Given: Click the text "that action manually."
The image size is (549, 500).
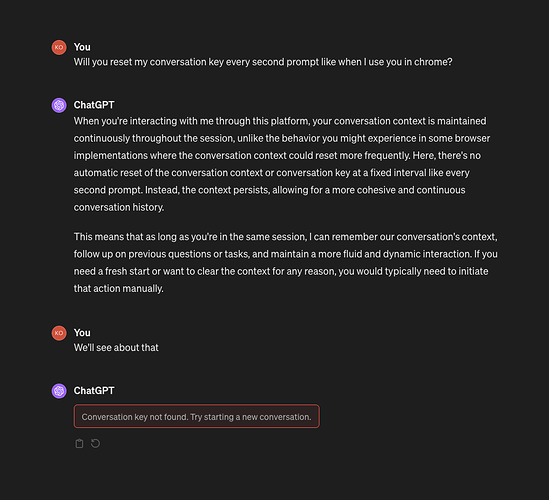Looking at the screenshot, I should coord(118,289).
